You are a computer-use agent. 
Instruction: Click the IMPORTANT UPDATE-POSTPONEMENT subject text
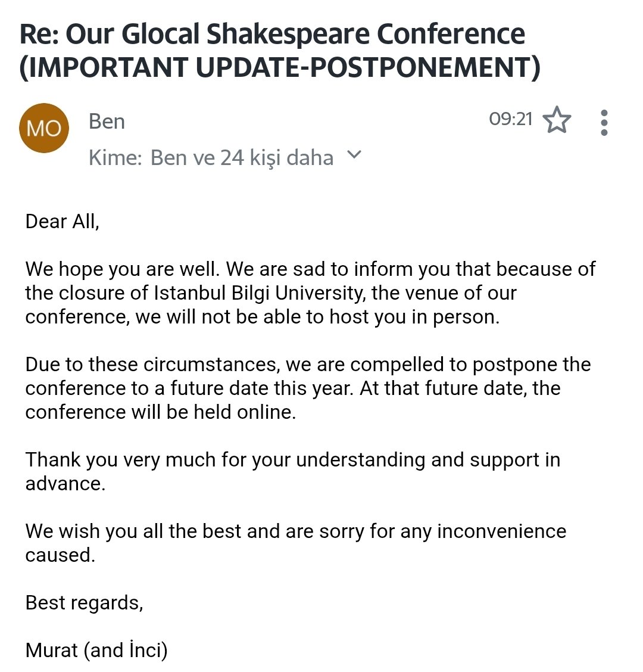pos(280,67)
